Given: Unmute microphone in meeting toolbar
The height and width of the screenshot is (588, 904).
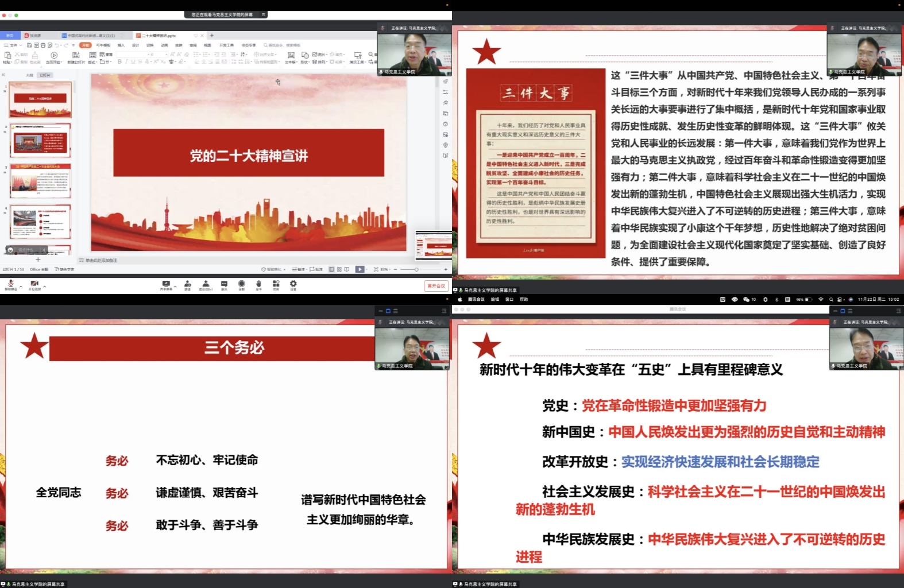Looking at the screenshot, I should click(10, 284).
